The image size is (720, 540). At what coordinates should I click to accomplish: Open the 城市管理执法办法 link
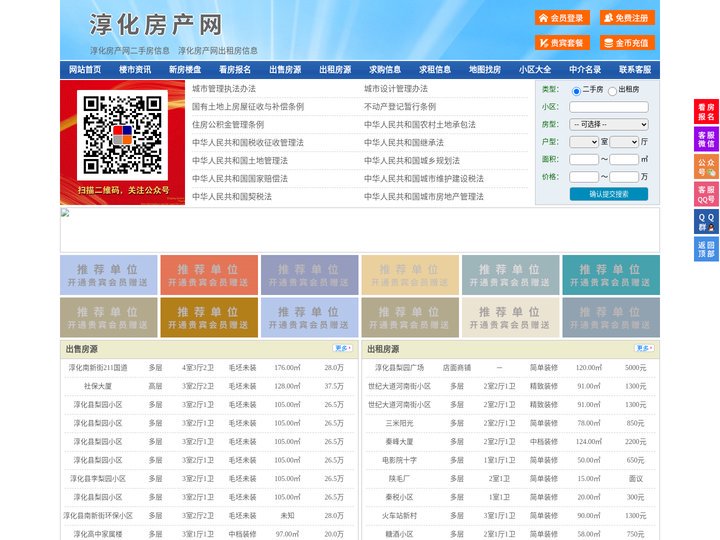pyautogui.click(x=224, y=89)
